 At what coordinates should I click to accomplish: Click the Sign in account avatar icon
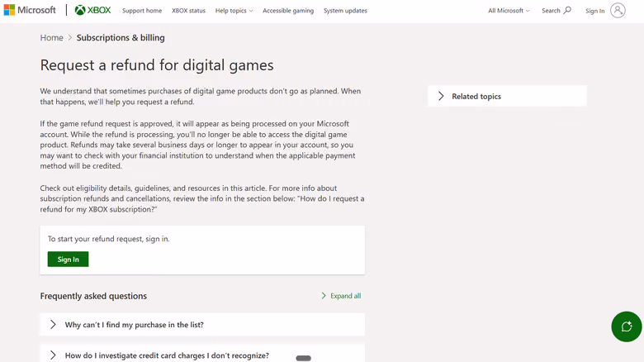[x=618, y=10]
